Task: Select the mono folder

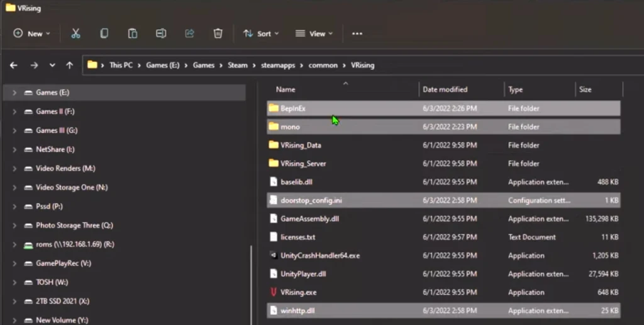Action: click(443, 127)
